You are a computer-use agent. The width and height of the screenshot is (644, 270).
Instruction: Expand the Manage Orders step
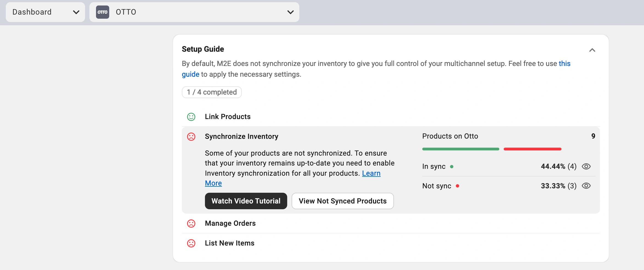(230, 224)
